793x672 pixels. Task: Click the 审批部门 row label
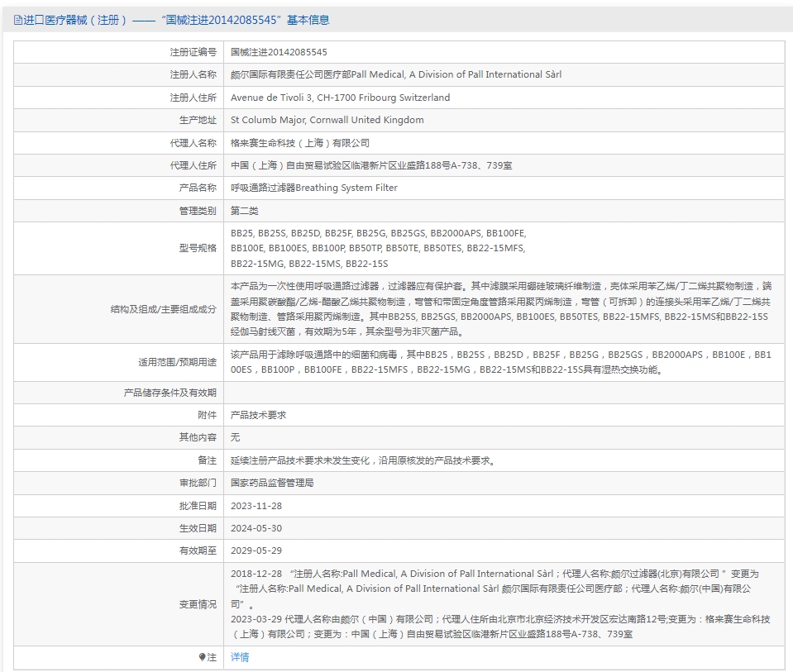coord(198,483)
